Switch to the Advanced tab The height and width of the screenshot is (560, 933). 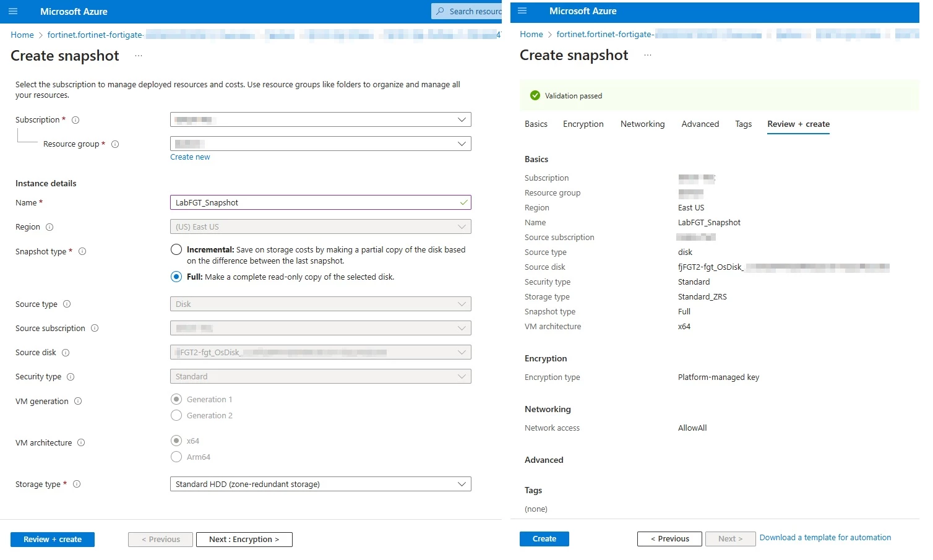coord(700,124)
